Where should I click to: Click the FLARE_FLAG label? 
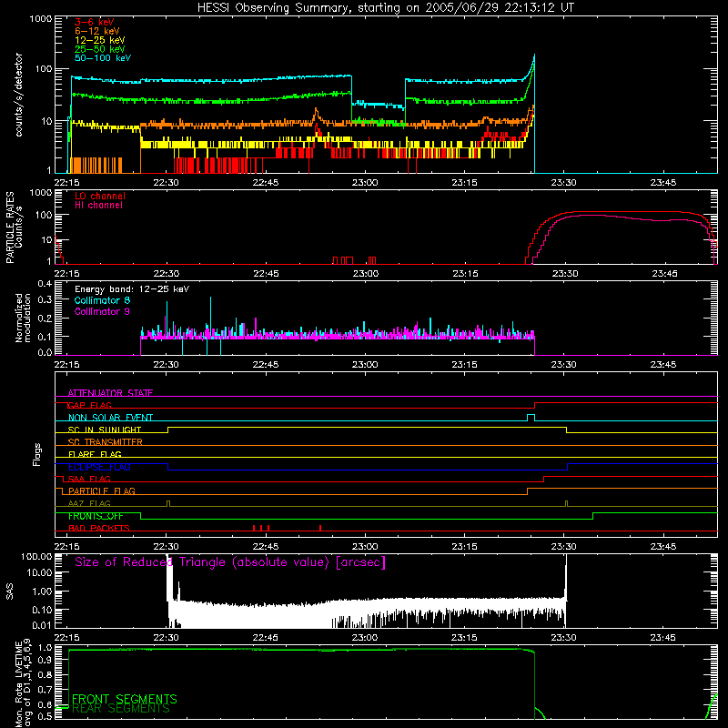95,454
